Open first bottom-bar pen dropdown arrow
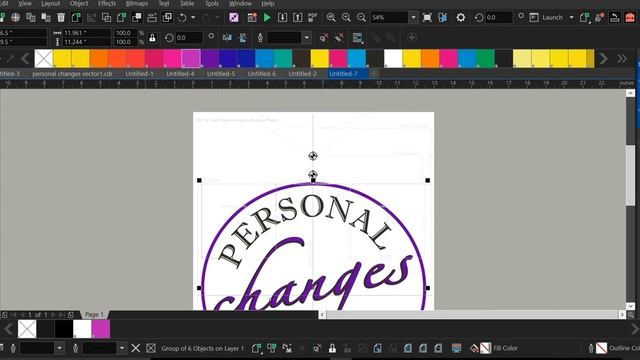This screenshot has width=640, height=360. click(x=60, y=348)
